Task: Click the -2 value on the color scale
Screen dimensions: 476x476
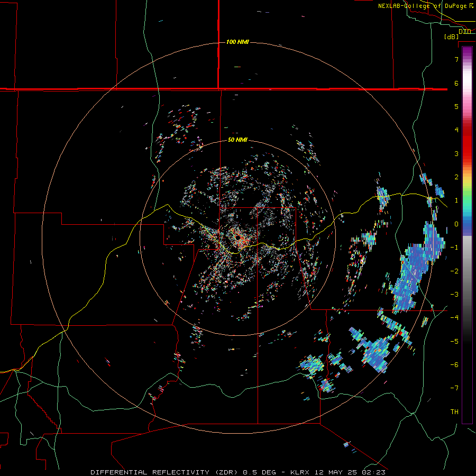Action: tap(454, 271)
